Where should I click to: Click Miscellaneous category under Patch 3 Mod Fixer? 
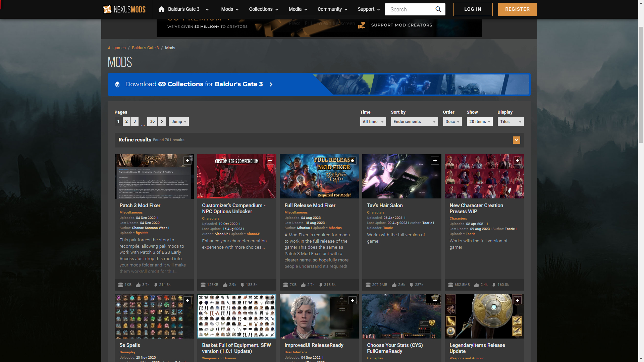coord(131,213)
